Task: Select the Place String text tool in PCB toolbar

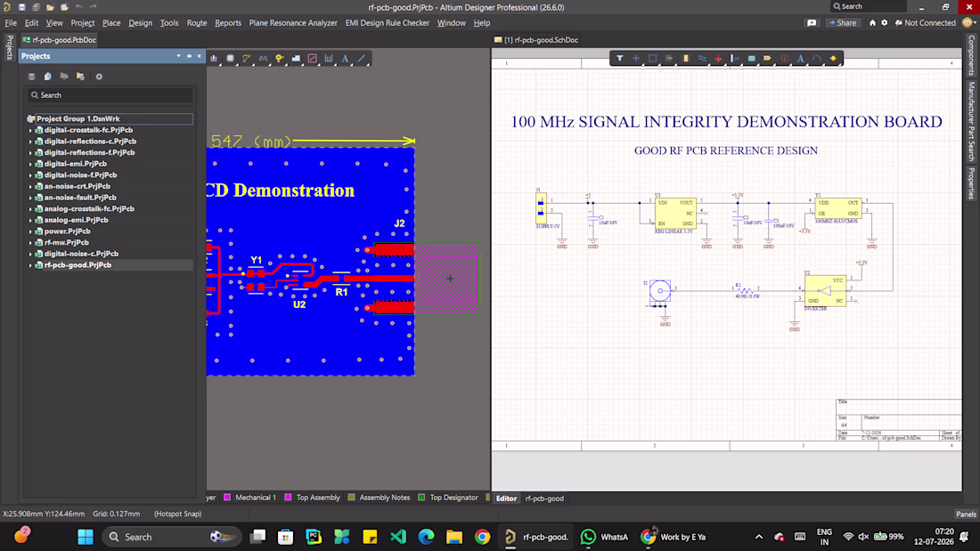Action: [345, 58]
